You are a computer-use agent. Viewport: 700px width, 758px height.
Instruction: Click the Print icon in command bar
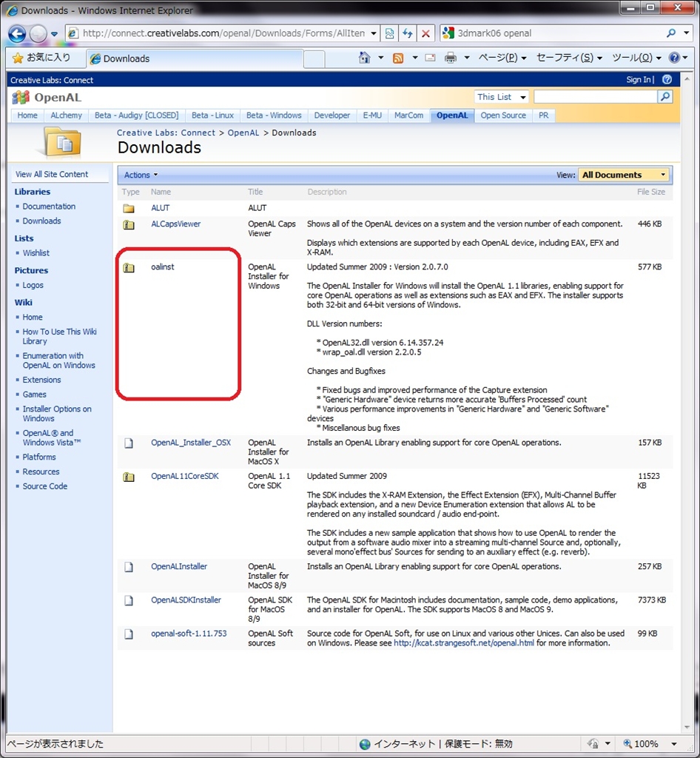click(450, 58)
